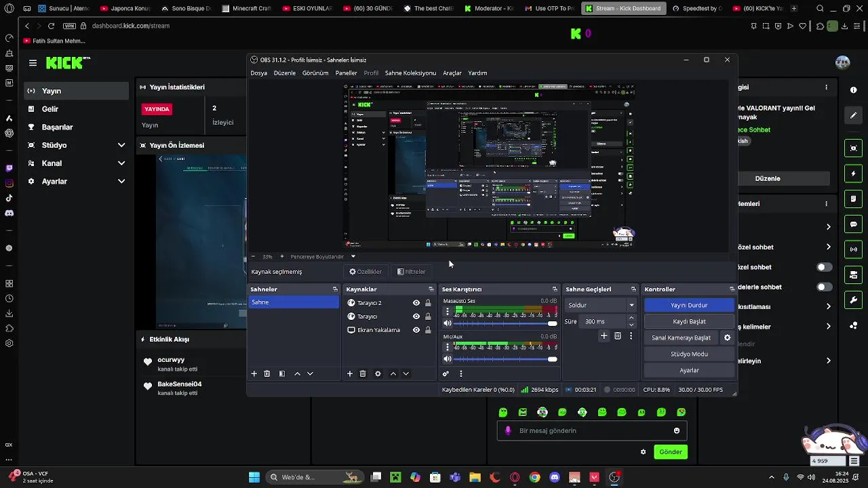Viewport: 868px width, 488px height.
Task: Move scene down in Sahneler panel
Action: tap(310, 373)
